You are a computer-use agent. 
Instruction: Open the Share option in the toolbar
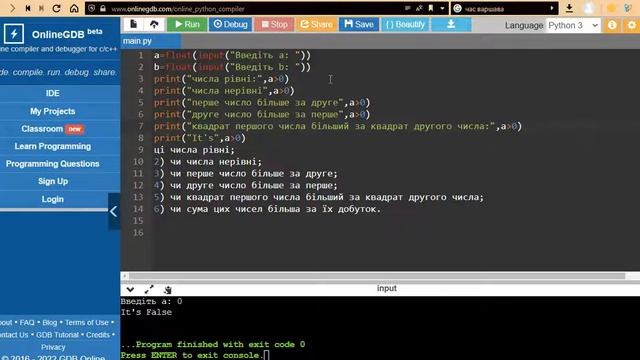[x=317, y=24]
